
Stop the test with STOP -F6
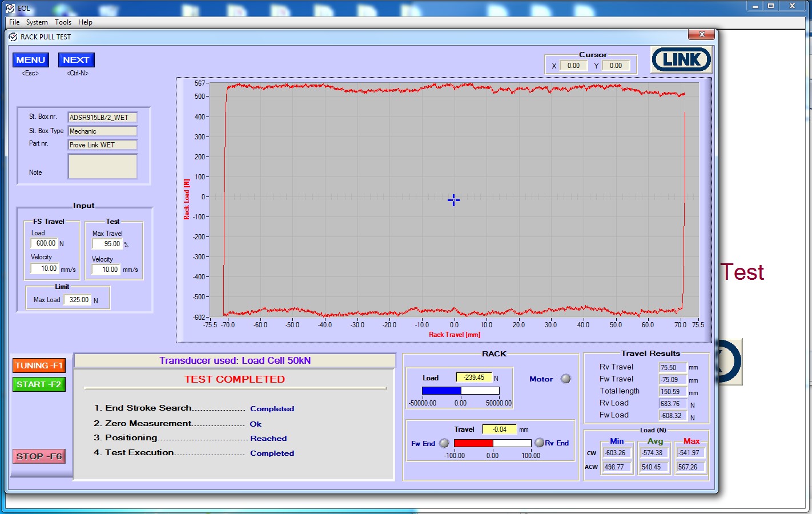pyautogui.click(x=39, y=456)
